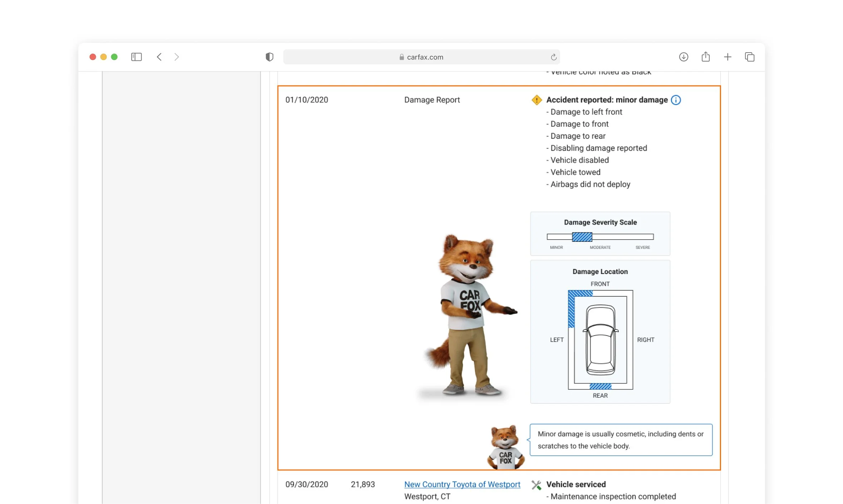Viewport: 843px width, 504px height.
Task: Click the accident info circle icon
Action: (676, 100)
